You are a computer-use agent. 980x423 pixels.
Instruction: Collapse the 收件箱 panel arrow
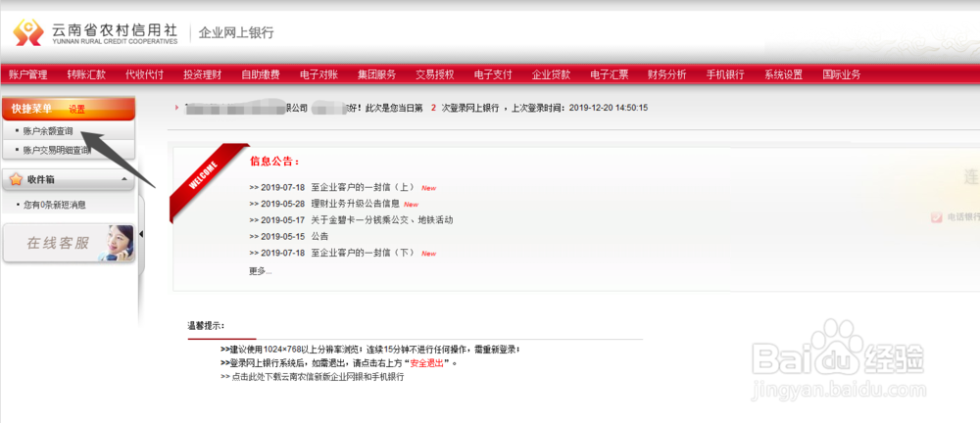click(123, 178)
